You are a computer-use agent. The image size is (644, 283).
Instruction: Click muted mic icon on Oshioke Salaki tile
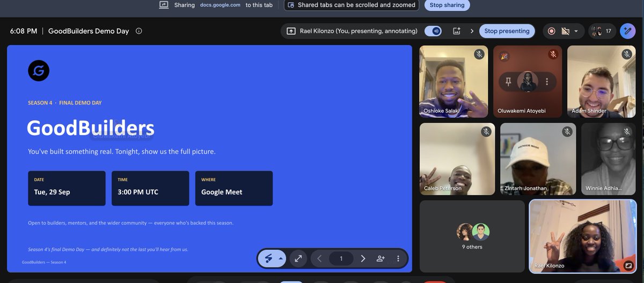[479, 54]
